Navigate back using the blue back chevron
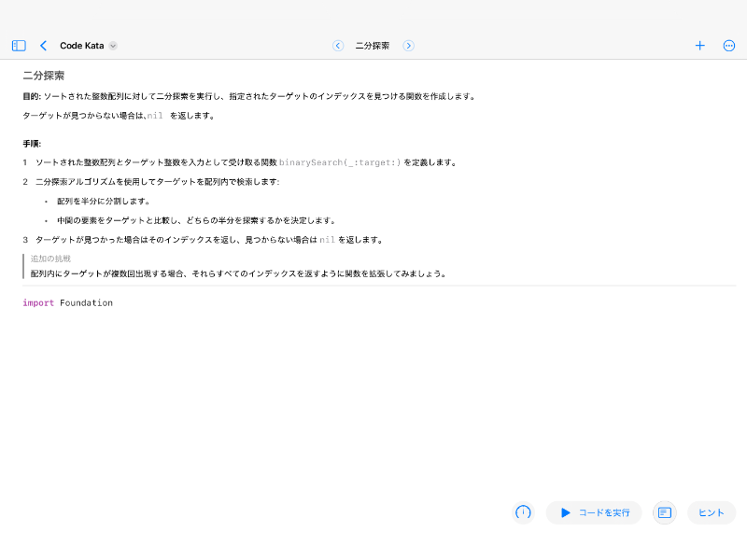Screen dimensions: 747x560 coord(43,45)
